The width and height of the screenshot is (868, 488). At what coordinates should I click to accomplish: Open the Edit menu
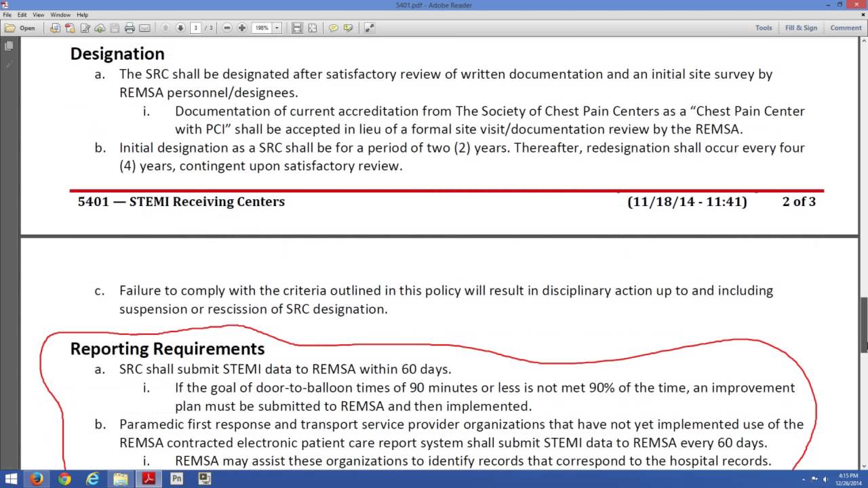(22, 14)
